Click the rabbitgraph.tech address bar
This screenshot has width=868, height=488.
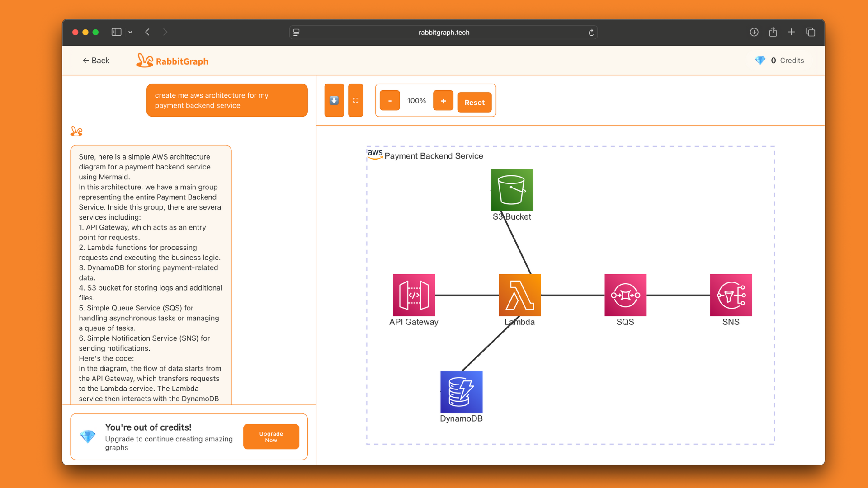click(x=443, y=32)
